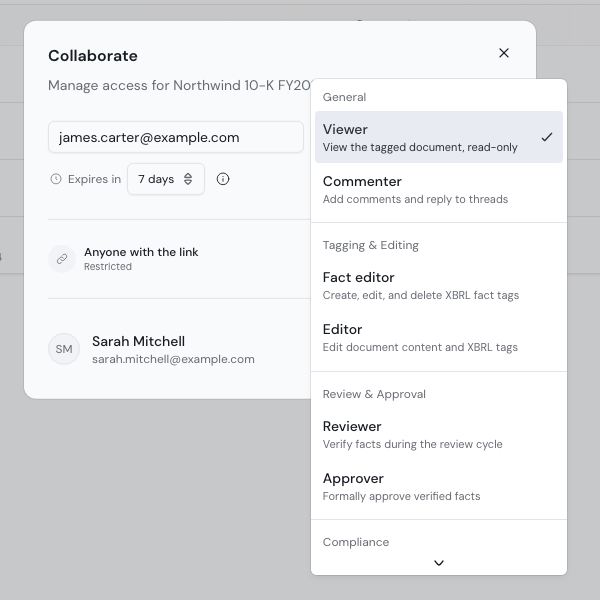Close the Collaborate dialog
Viewport: 600px width, 600px height.
tap(504, 53)
